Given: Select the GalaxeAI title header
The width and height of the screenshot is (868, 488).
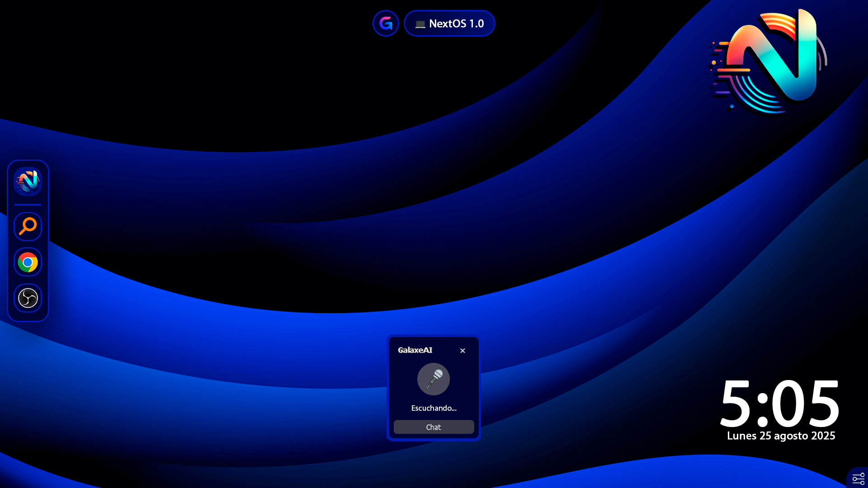Looking at the screenshot, I should pos(415,350).
